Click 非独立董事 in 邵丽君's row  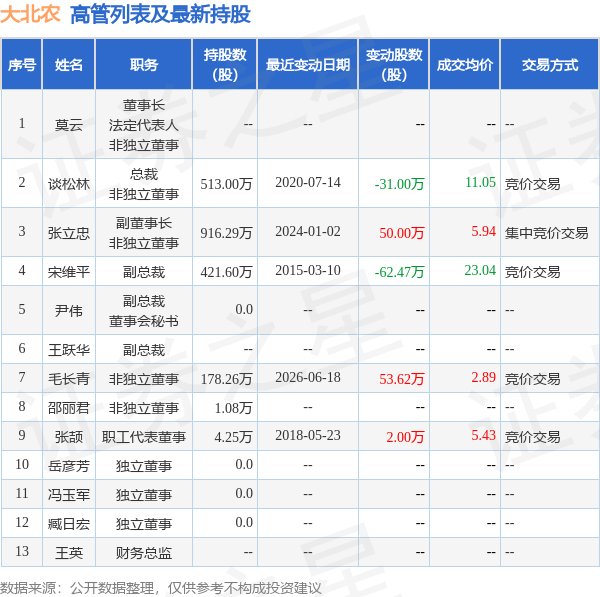coord(144,408)
